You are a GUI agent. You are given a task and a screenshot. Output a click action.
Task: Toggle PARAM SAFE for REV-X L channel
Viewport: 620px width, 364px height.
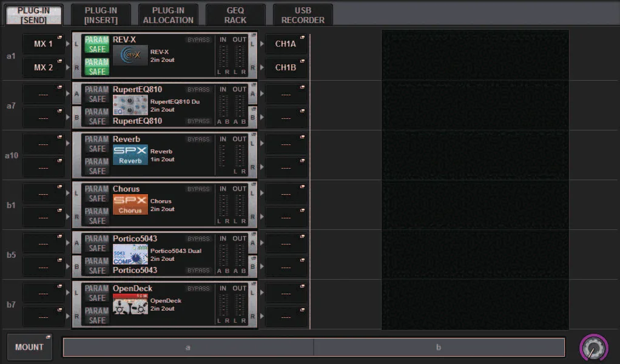tap(97, 44)
